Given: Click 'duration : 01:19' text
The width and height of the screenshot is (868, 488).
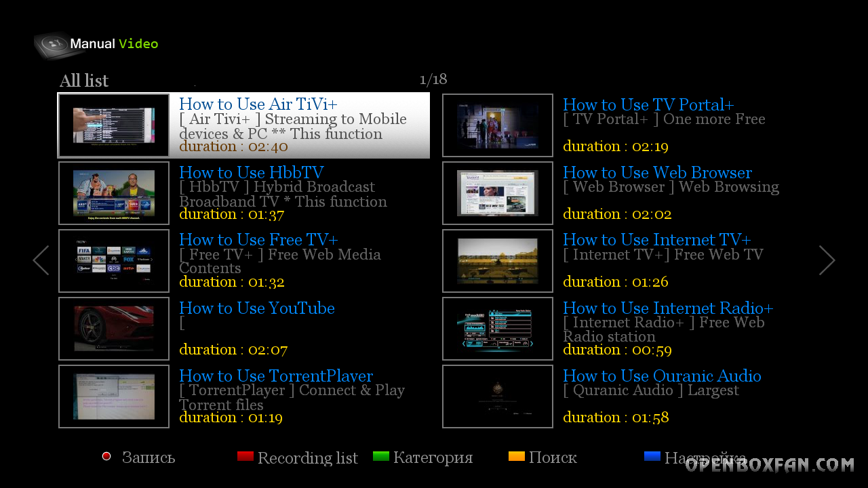Looking at the screenshot, I should point(231,418).
